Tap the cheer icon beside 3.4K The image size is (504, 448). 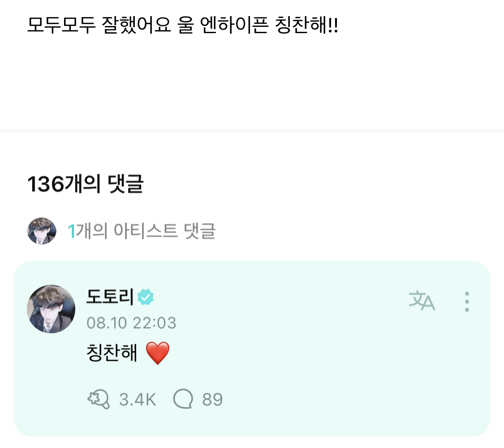pyautogui.click(x=99, y=399)
